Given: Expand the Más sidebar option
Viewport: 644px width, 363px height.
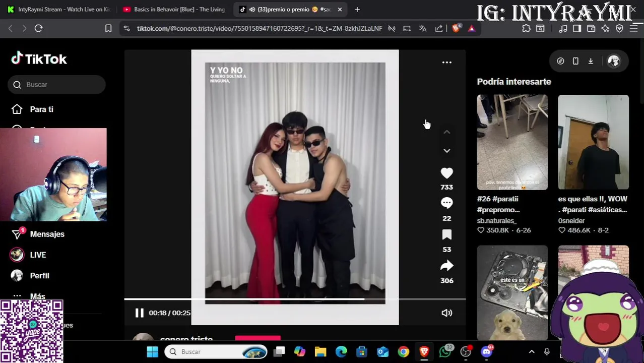Looking at the screenshot, I should 29,296.
